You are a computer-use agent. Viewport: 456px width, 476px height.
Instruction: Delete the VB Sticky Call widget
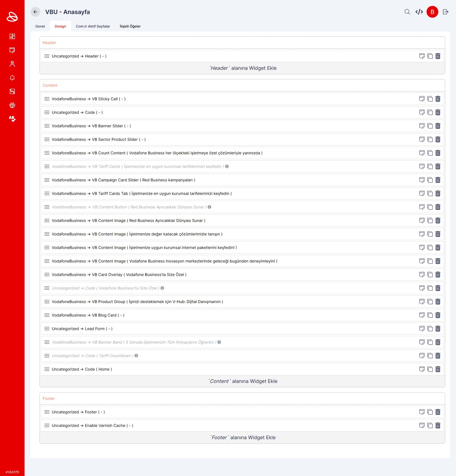(x=438, y=99)
